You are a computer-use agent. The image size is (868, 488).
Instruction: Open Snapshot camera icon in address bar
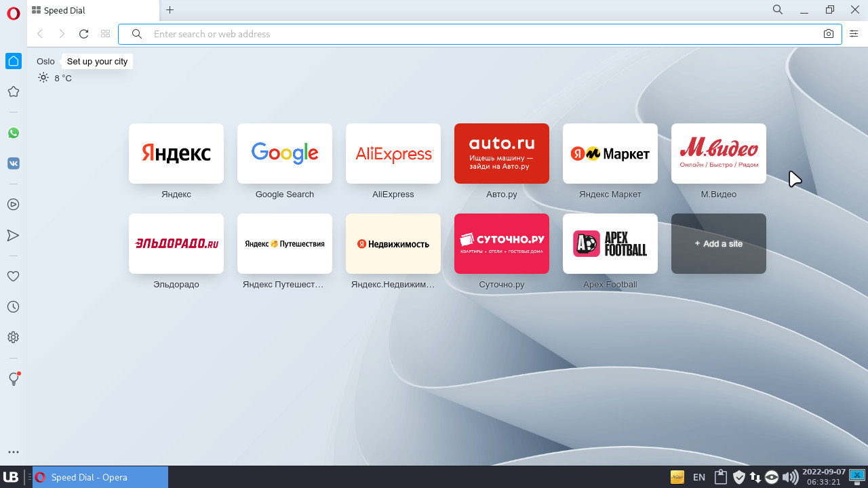[828, 34]
